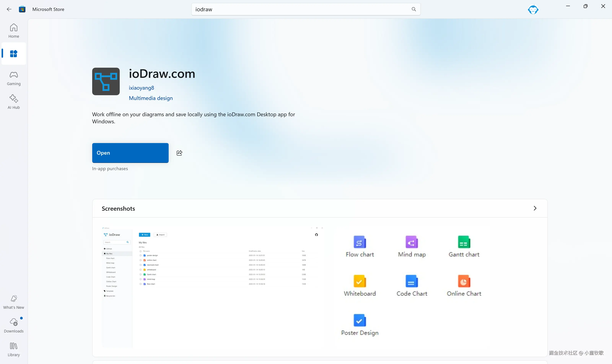The width and height of the screenshot is (612, 364).
Task: Open the user profile avatar
Action: [533, 10]
